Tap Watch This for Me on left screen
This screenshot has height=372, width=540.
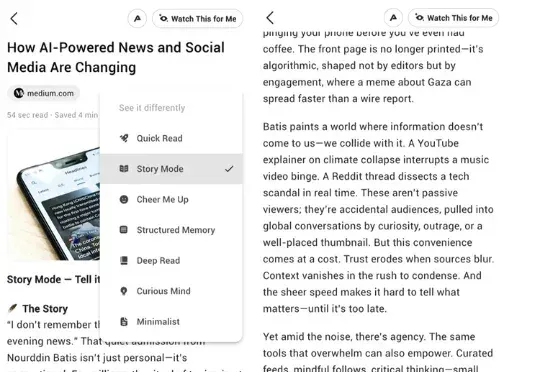(198, 19)
